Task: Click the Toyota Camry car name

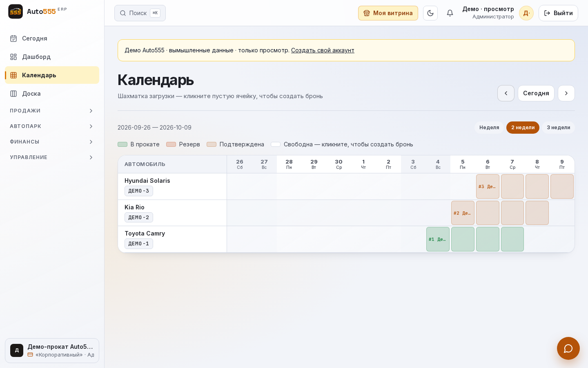Action: click(x=145, y=233)
